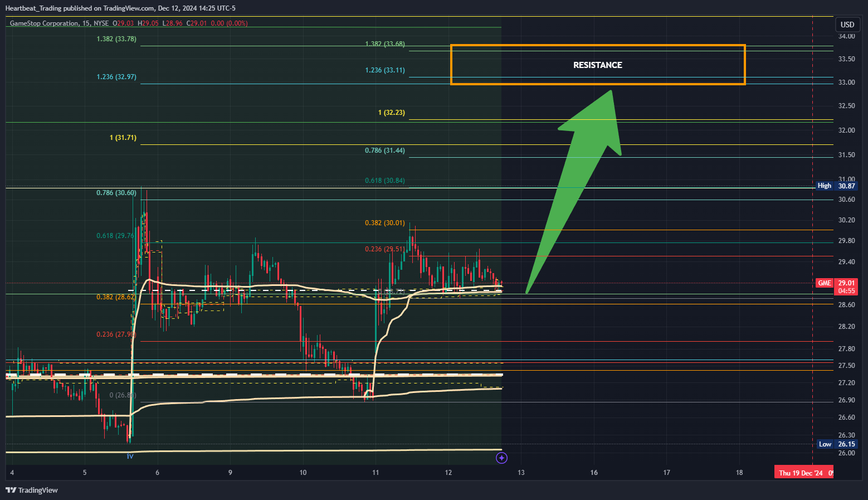Click the 33.00 price axis label
The width and height of the screenshot is (868, 500).
pos(846,82)
